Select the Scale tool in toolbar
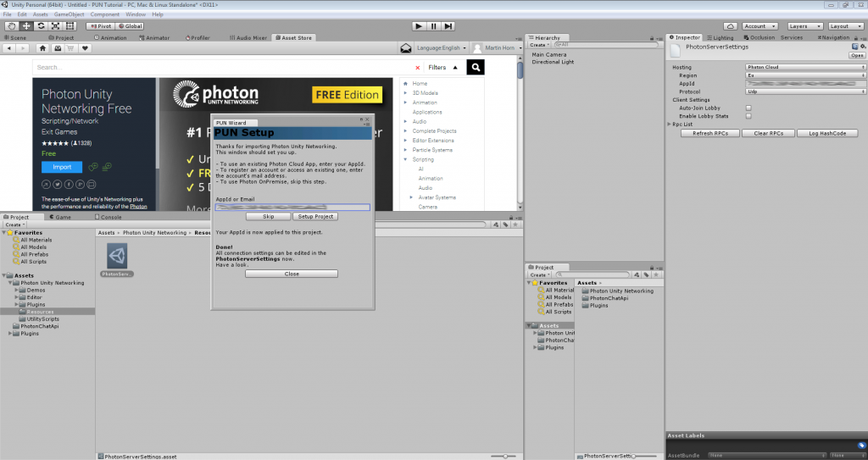This screenshot has width=868, height=460. point(55,26)
